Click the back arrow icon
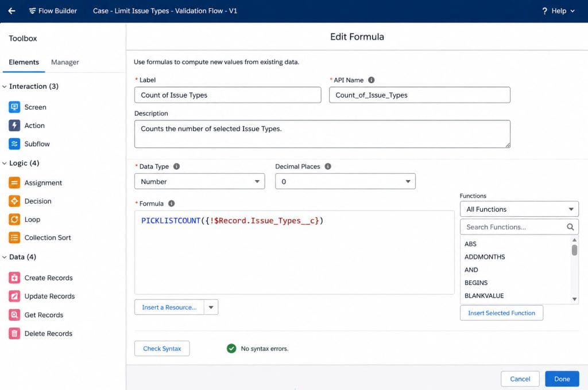 (x=11, y=11)
